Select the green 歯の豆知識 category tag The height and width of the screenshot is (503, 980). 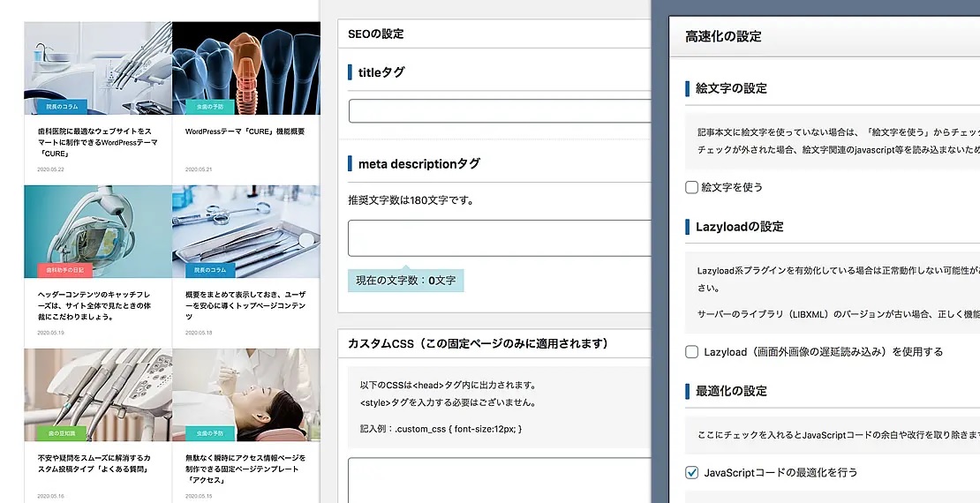(x=62, y=433)
